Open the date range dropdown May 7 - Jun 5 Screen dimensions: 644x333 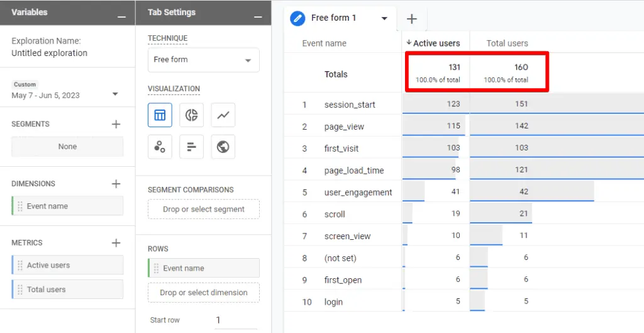click(x=115, y=94)
